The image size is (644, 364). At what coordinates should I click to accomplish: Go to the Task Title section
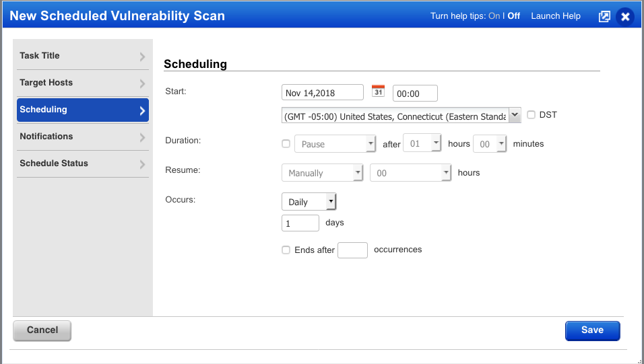click(83, 56)
